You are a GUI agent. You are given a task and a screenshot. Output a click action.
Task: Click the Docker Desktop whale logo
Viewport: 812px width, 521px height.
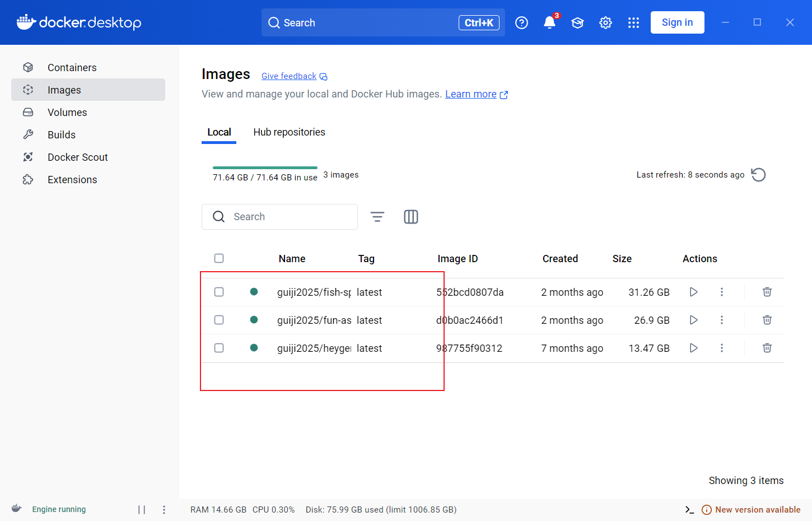click(x=79, y=22)
